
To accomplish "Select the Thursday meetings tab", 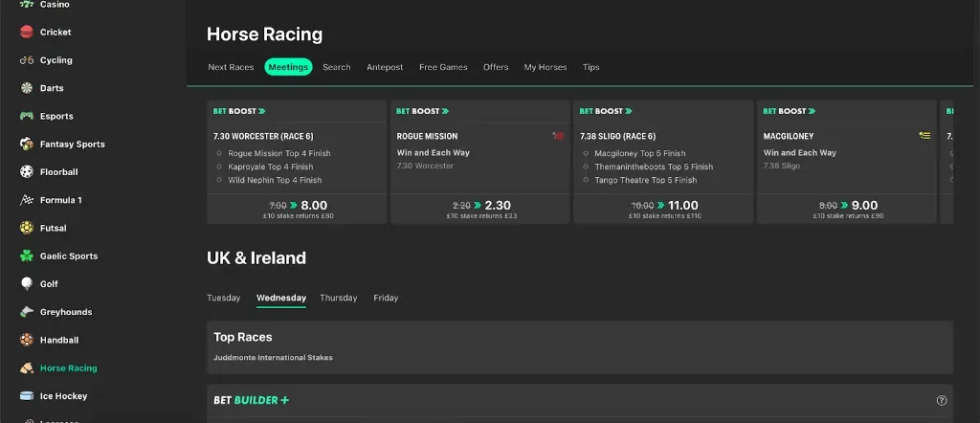I will coord(338,298).
